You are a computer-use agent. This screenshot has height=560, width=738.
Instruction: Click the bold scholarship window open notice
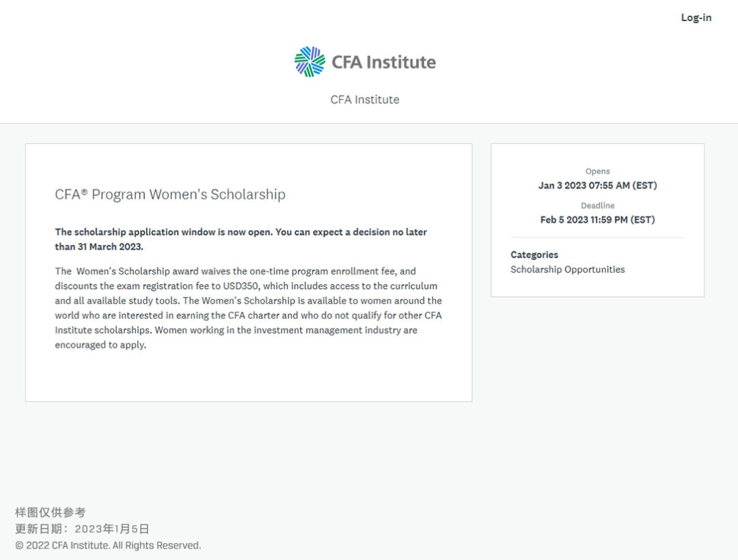coord(241,239)
